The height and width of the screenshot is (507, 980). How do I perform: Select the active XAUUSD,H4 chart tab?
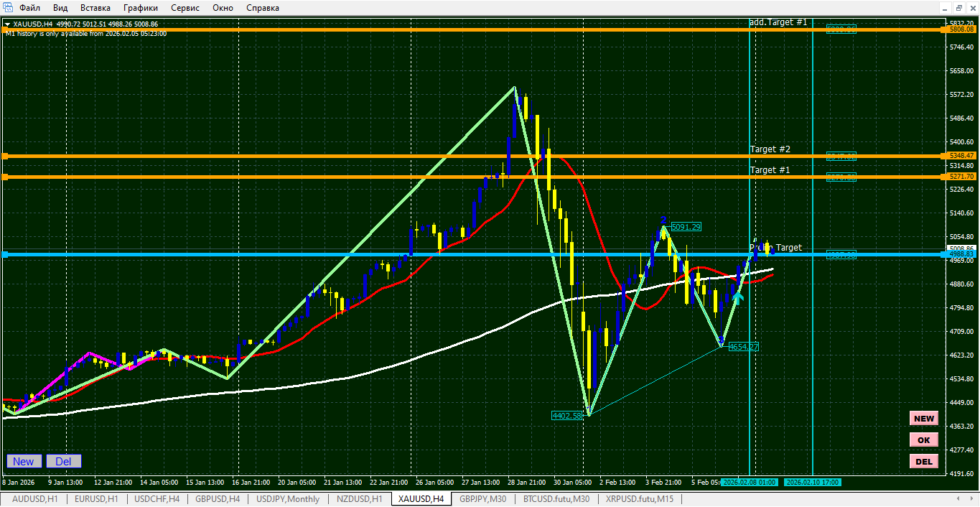421,499
